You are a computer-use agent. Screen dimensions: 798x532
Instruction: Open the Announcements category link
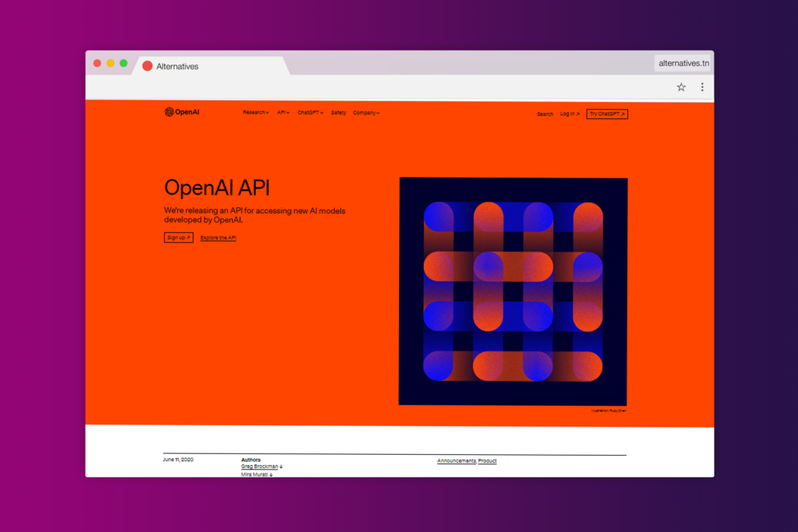tap(457, 461)
